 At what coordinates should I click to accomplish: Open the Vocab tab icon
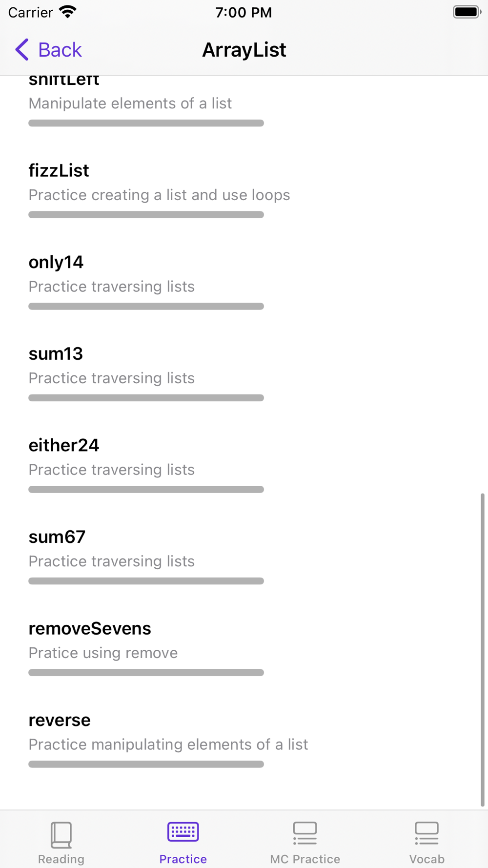tap(427, 833)
